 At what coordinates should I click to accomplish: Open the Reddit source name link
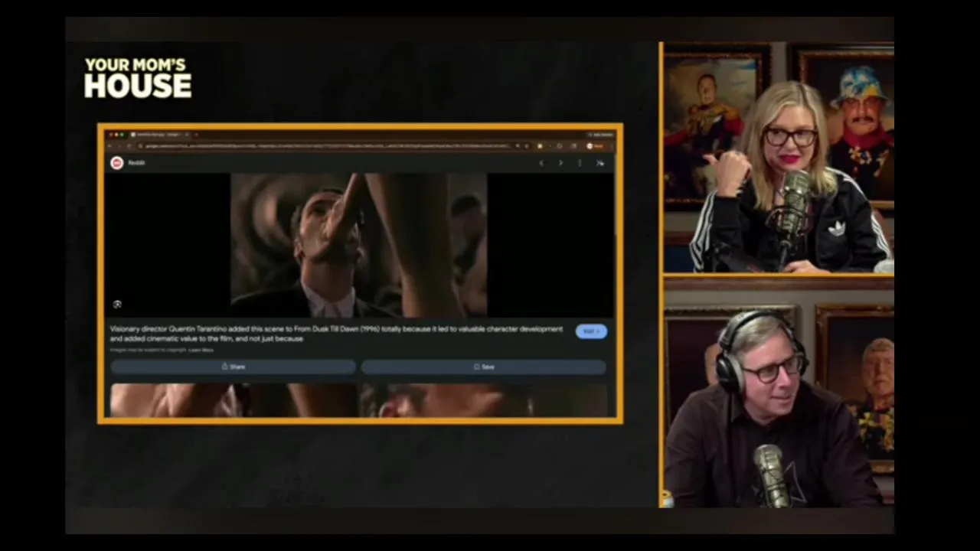[136, 162]
